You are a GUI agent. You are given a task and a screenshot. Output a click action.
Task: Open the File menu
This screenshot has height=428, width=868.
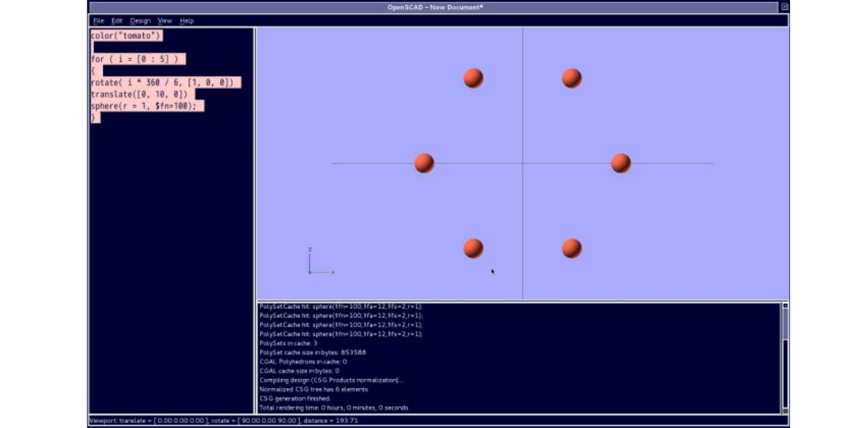tap(98, 20)
